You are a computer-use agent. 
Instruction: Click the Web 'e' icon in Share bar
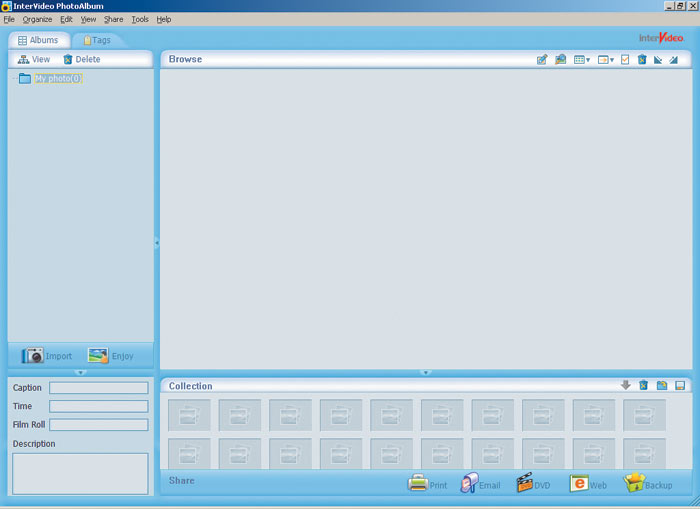579,483
